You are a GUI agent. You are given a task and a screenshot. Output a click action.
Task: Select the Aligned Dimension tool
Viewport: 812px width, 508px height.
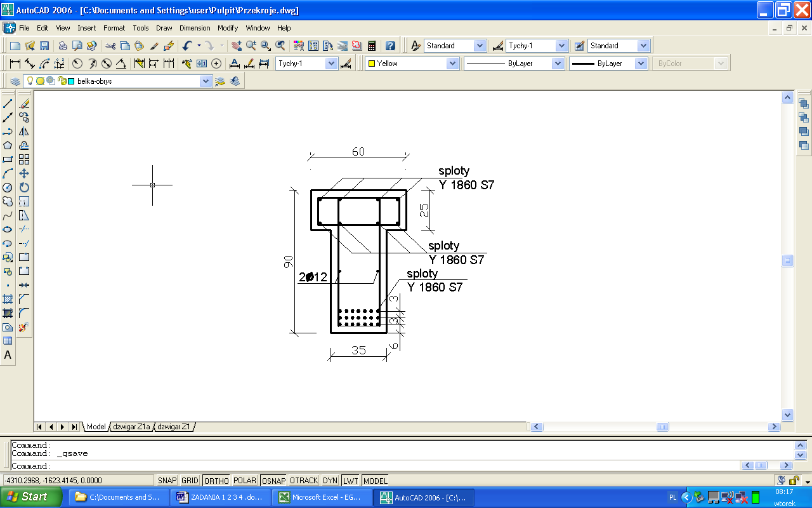29,63
